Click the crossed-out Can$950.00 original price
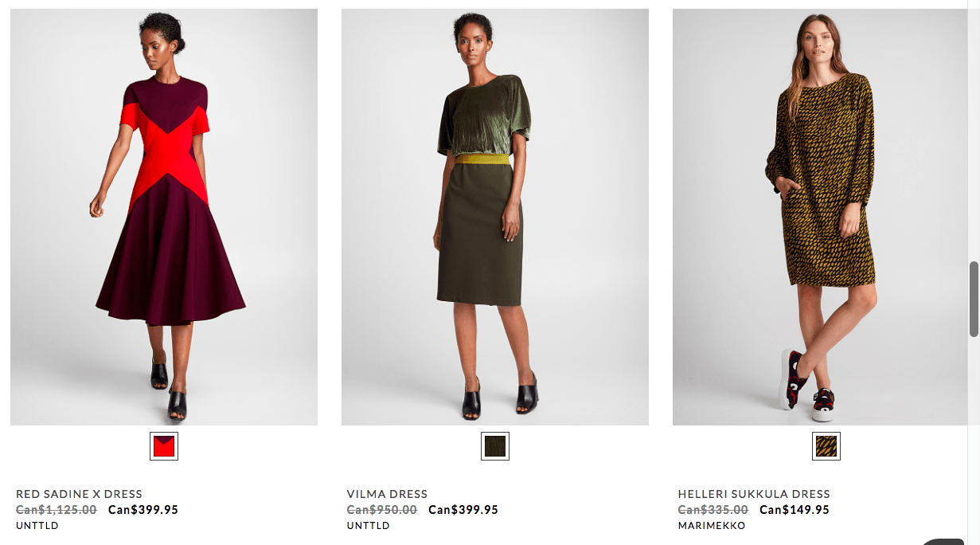The width and height of the screenshot is (980, 545). pos(382,510)
